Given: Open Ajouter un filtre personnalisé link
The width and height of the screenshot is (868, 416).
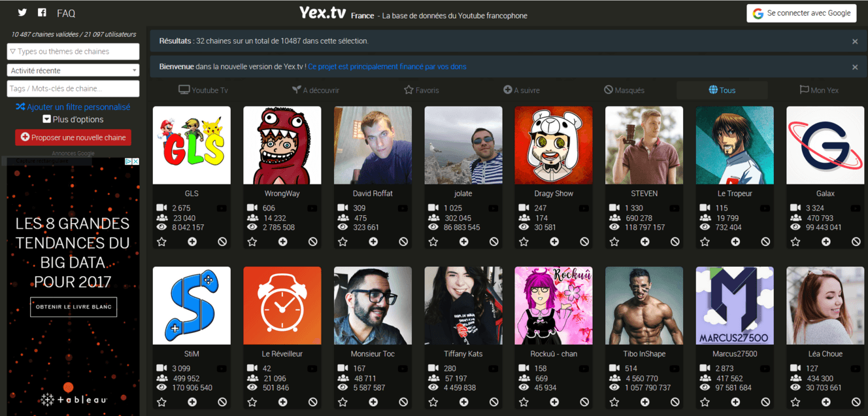Looking at the screenshot, I should [73, 107].
